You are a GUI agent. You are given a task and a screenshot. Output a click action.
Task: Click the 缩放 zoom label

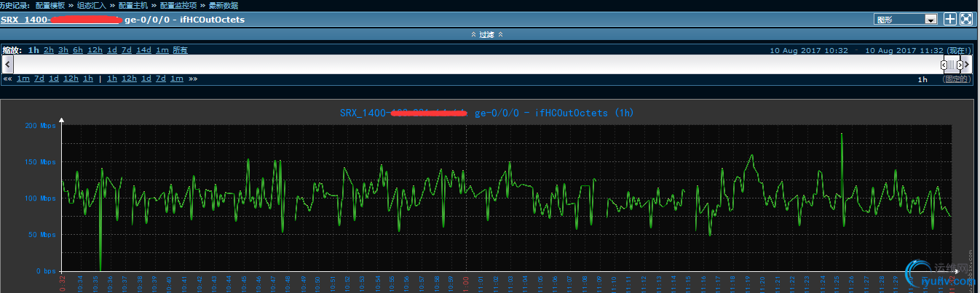pyautogui.click(x=12, y=50)
